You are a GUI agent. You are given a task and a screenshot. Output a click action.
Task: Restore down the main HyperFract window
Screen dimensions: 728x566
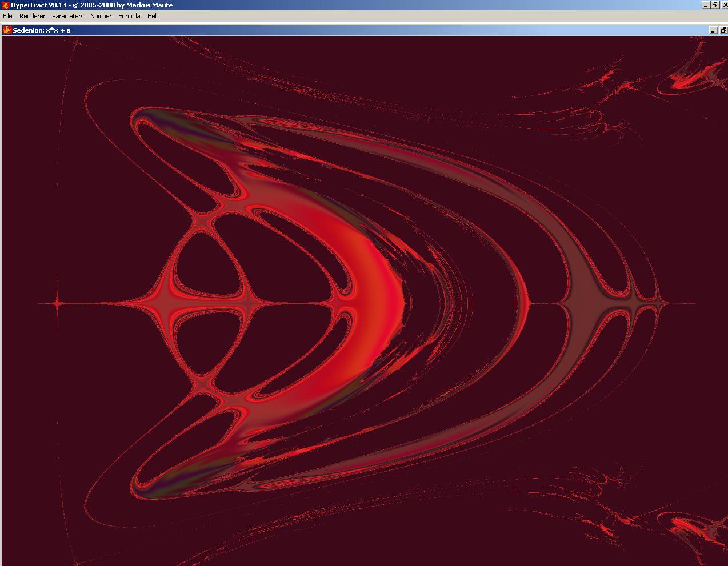[714, 5]
